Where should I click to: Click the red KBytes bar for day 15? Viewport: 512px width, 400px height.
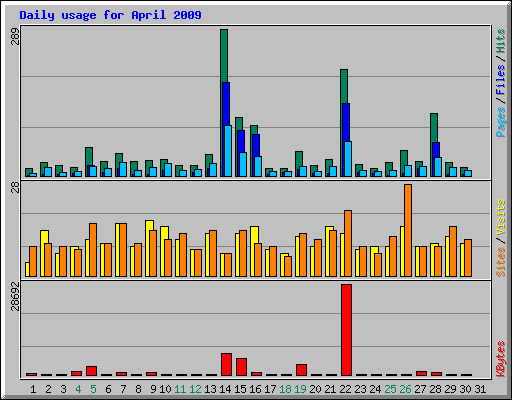pyautogui.click(x=241, y=367)
